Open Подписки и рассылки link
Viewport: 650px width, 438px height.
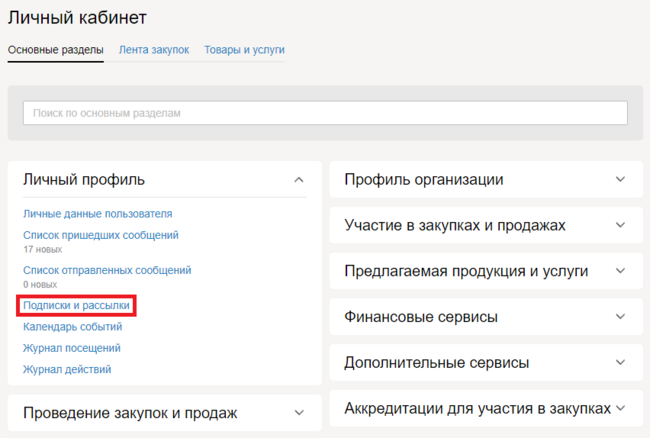[76, 304]
